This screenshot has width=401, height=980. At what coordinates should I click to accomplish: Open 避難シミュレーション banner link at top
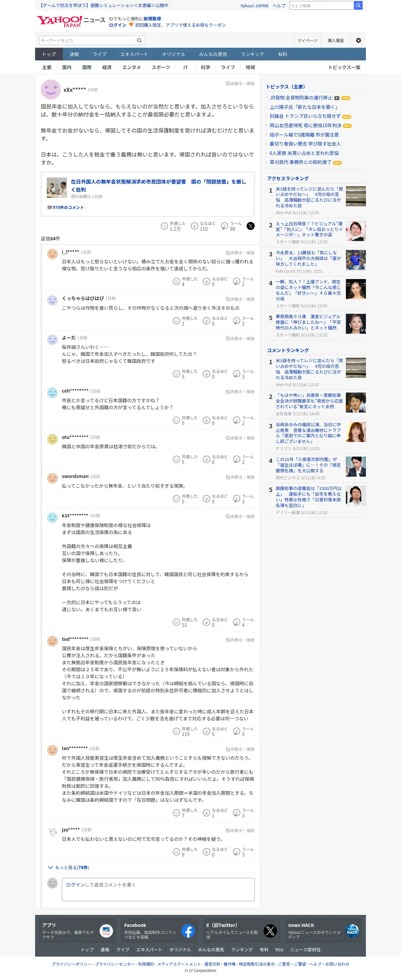pos(104,6)
